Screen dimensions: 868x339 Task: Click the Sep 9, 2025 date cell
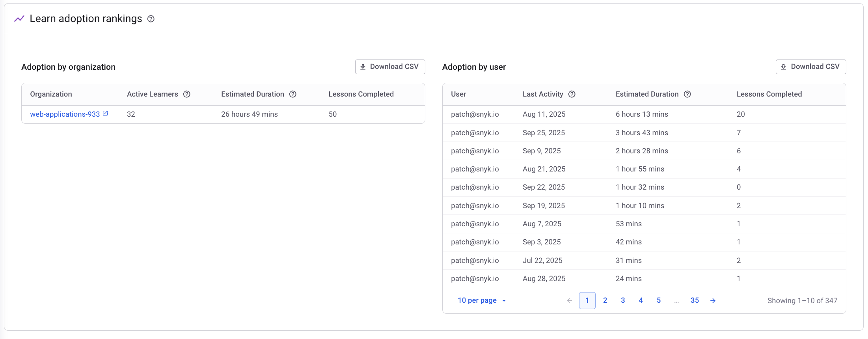pos(542,151)
